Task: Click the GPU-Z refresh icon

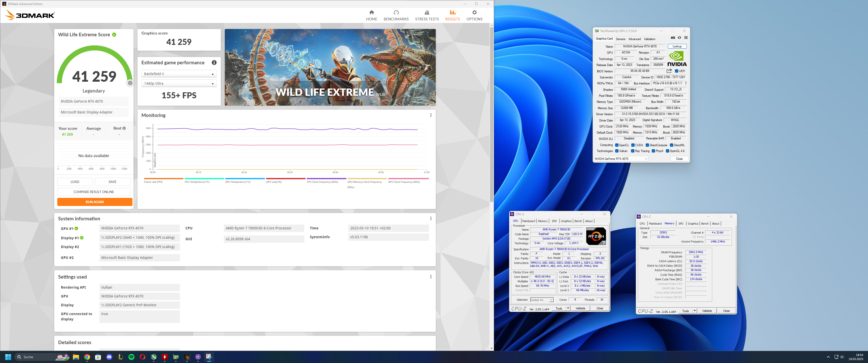Action: (x=679, y=38)
